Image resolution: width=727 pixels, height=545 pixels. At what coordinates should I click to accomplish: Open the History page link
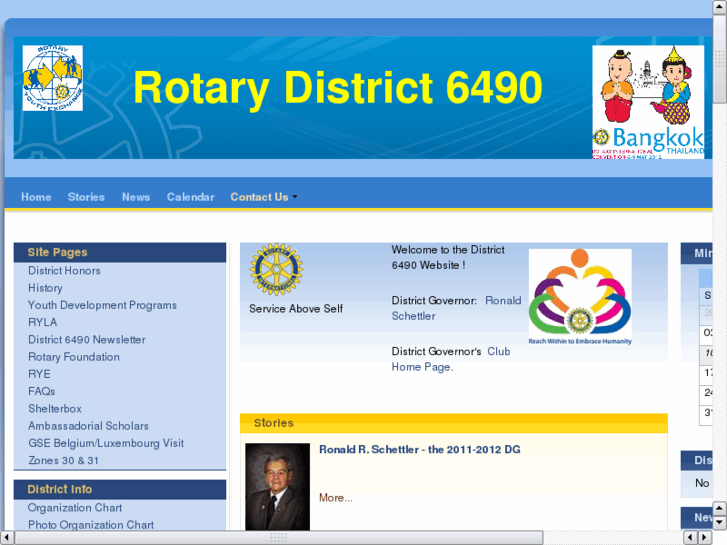45,288
